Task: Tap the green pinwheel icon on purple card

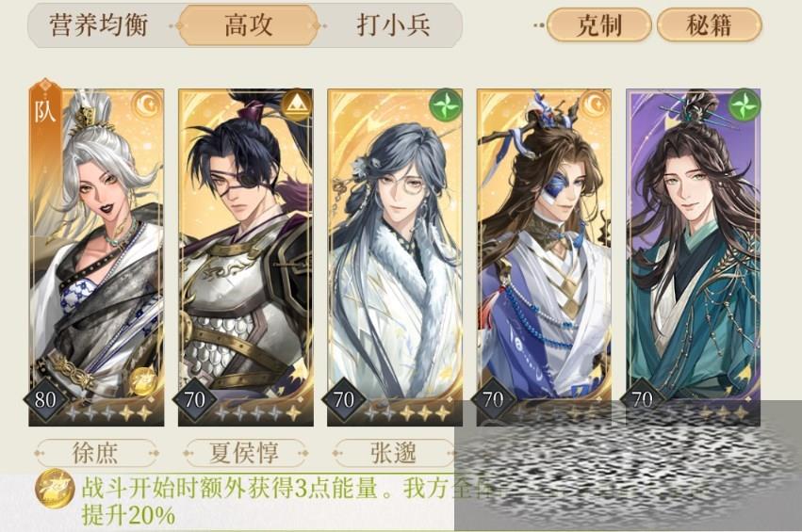Action: pyautogui.click(x=745, y=105)
